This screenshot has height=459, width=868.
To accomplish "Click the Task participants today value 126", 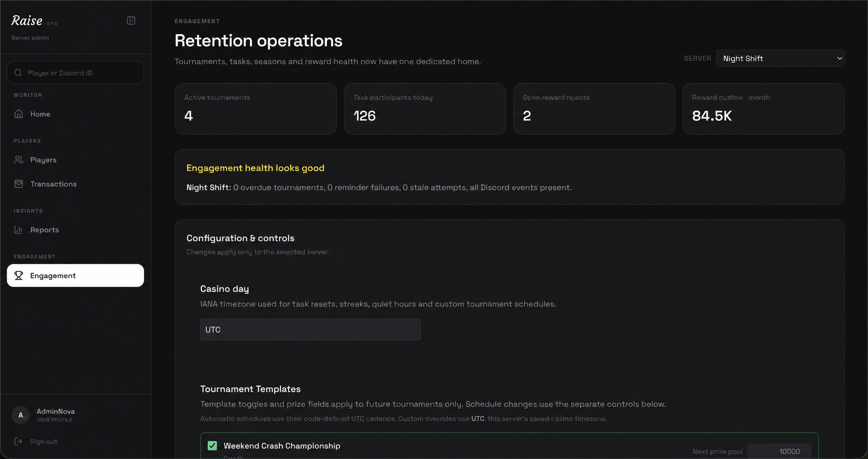I will (365, 116).
